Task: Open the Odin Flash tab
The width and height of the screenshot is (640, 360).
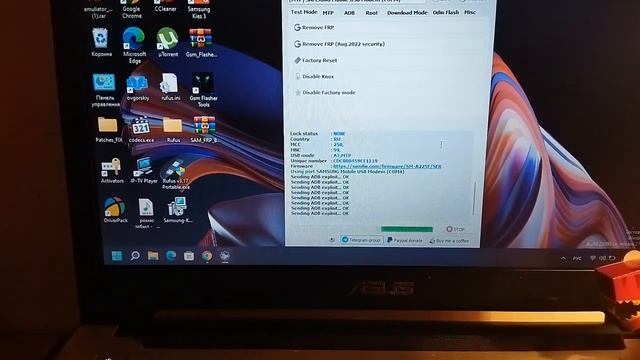Action: click(446, 13)
